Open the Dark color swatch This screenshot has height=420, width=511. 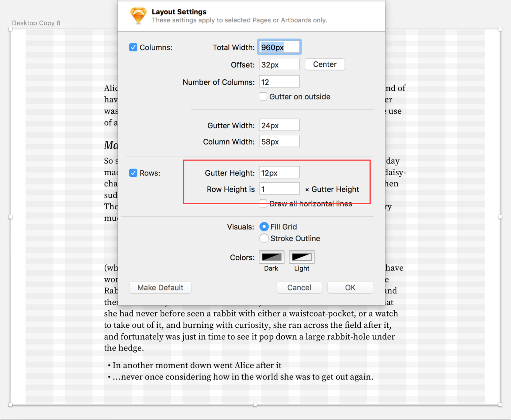(x=271, y=257)
